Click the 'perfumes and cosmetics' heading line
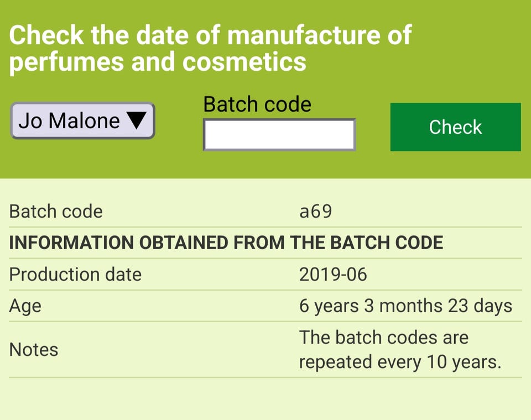This screenshot has width=531, height=420. (158, 62)
